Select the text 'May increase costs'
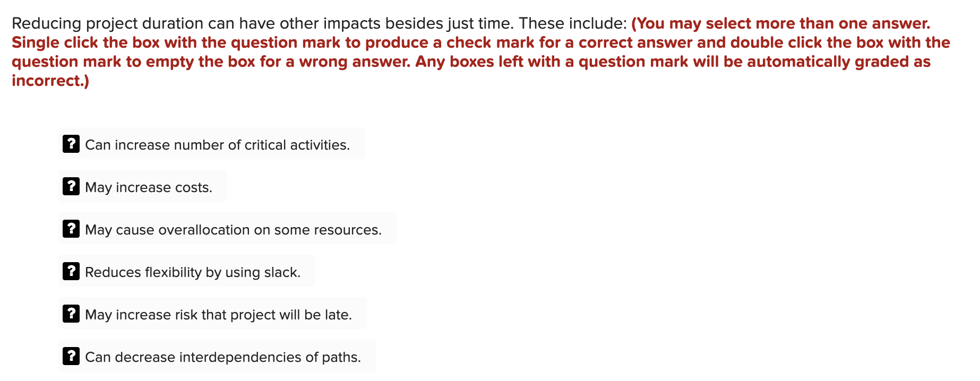Image resolution: width=980 pixels, height=381 pixels. [148, 187]
